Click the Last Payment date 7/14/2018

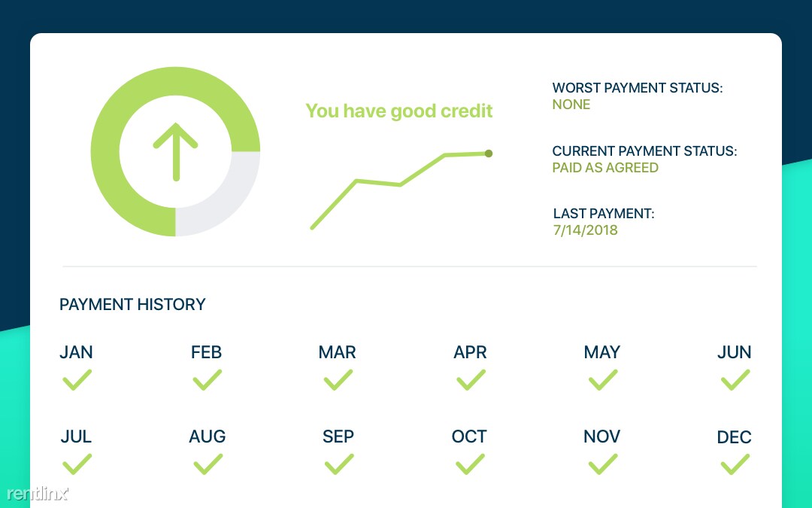tap(585, 230)
